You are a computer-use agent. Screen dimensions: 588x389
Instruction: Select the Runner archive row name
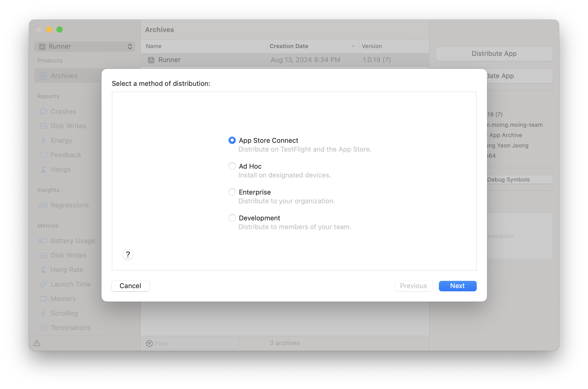[170, 60]
